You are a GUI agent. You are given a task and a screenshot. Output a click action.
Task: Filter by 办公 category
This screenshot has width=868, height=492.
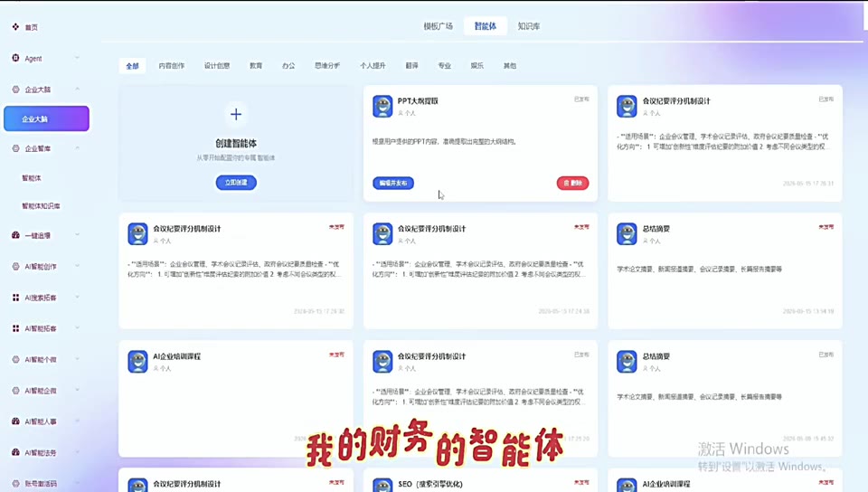point(288,65)
